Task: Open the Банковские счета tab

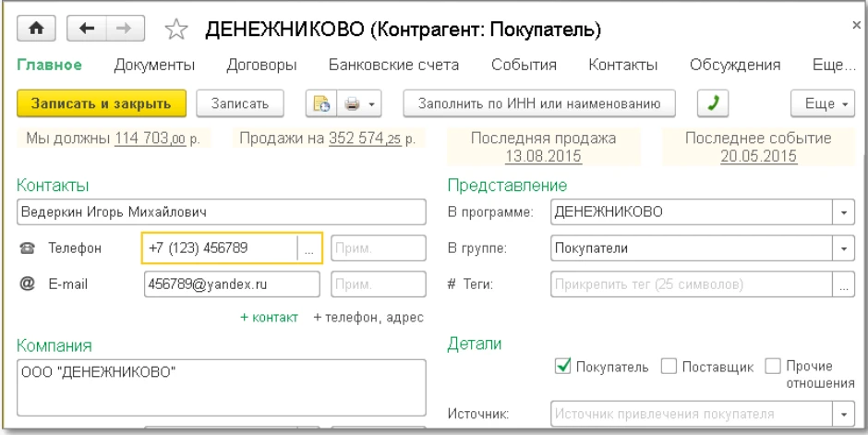Action: (x=394, y=65)
